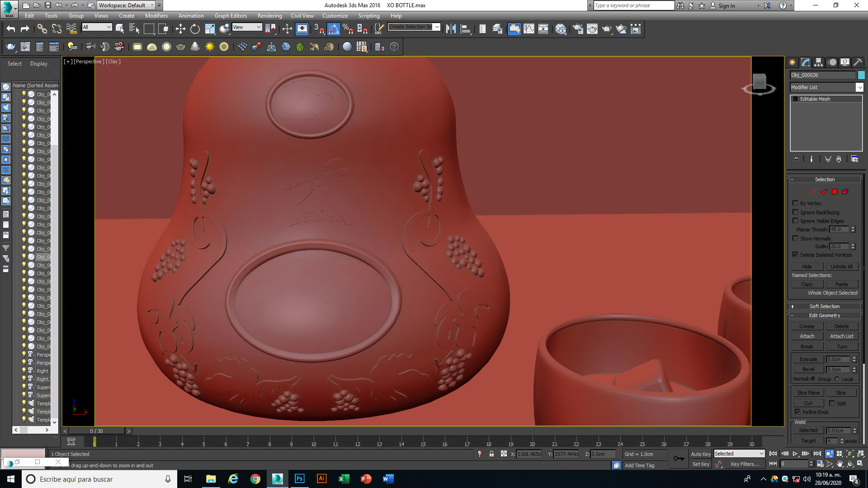Click the Align tool icon
868x488 pixels.
click(x=465, y=29)
